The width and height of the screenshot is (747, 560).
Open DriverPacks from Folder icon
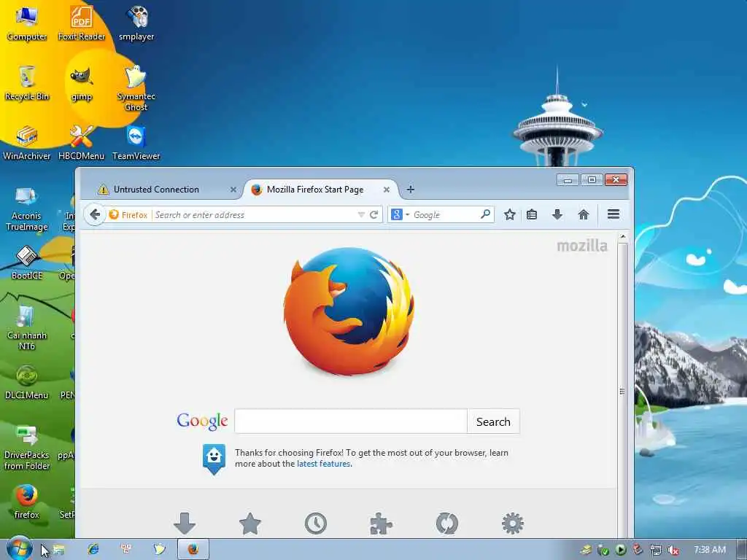tap(27, 448)
